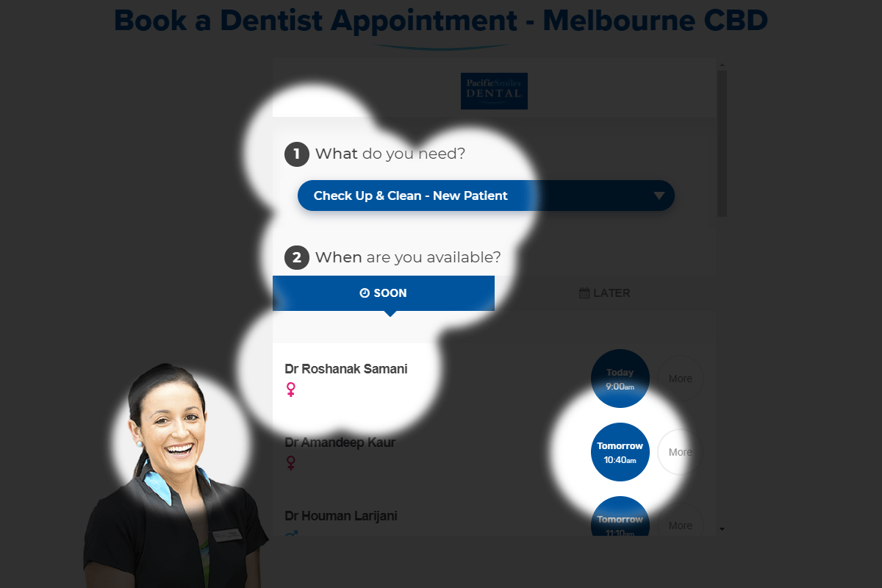Switch to the SOON tab

point(384,293)
